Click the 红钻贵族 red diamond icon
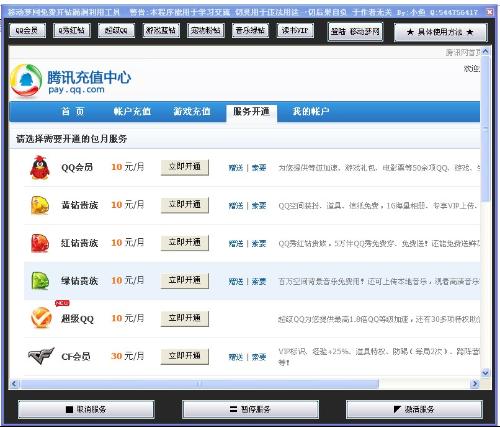 point(40,243)
